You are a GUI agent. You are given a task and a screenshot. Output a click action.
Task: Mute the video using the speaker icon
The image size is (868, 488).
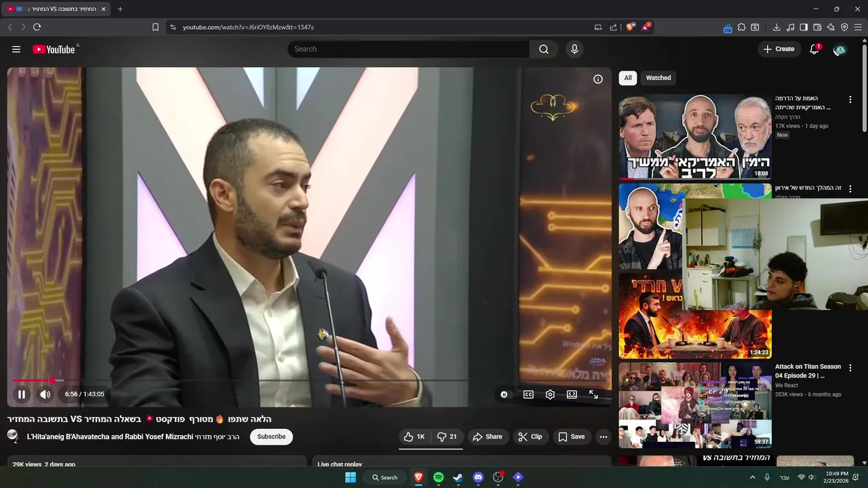pyautogui.click(x=45, y=394)
